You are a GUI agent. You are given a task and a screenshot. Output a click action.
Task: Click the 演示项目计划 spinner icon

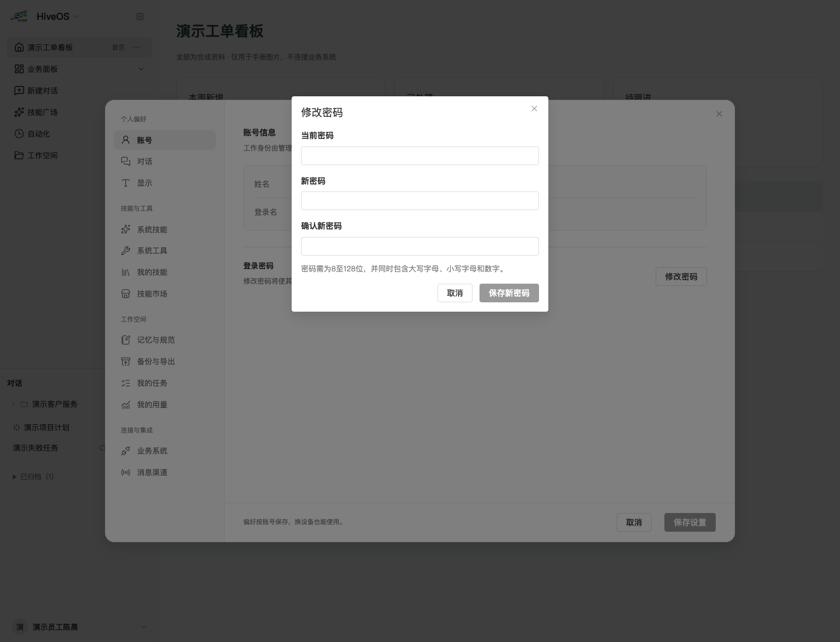(16, 427)
